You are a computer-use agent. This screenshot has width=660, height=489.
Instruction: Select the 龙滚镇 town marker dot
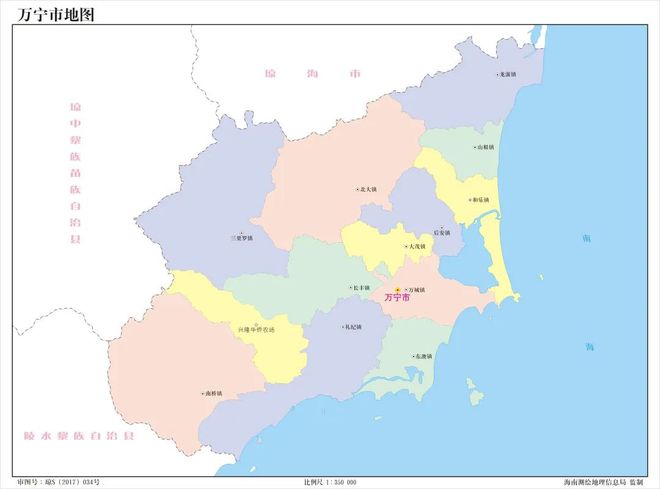coord(499,74)
